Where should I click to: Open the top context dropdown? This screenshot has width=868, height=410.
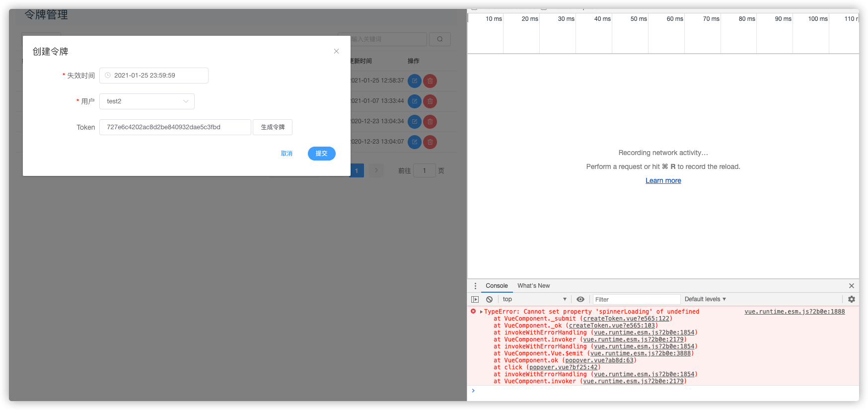pos(534,299)
